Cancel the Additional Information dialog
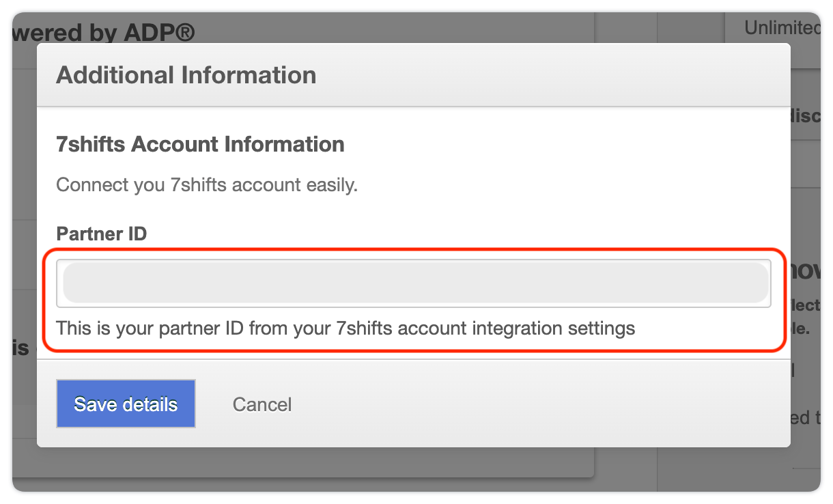This screenshot has width=833, height=504. pos(262,404)
